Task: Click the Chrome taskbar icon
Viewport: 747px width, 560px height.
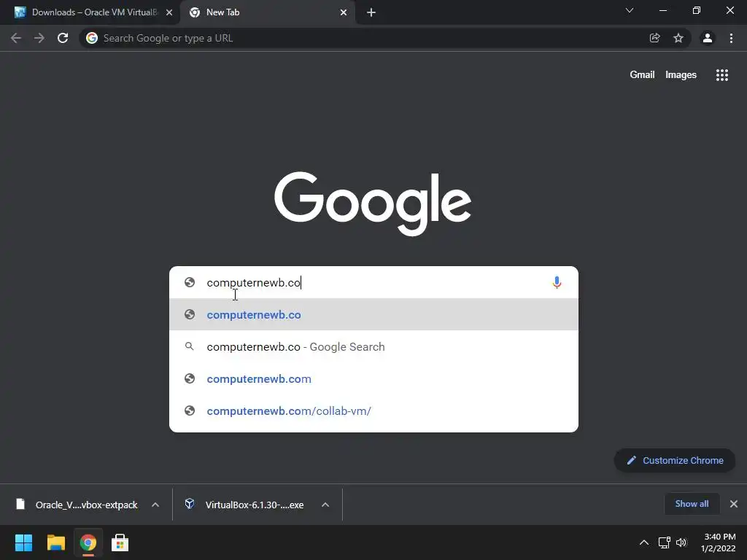Action: 88,542
